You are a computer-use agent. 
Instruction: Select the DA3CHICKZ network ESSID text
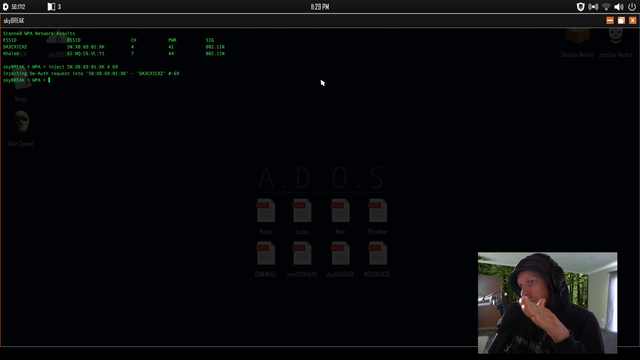(15, 47)
